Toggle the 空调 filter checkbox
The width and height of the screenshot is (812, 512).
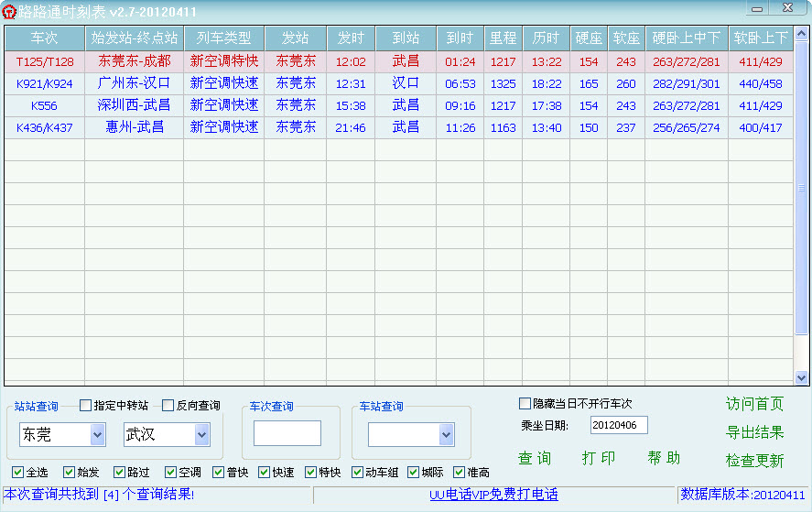coord(170,472)
